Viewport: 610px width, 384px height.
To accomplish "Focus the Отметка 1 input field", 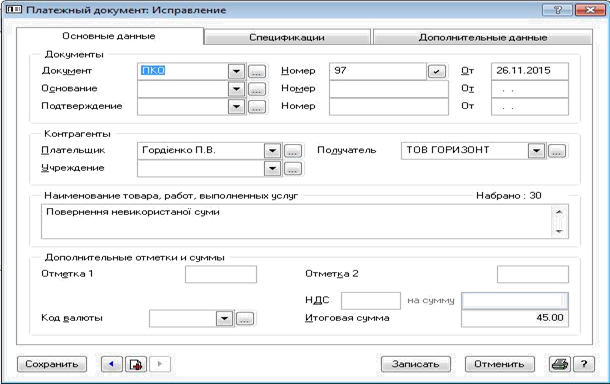I will pyautogui.click(x=221, y=274).
